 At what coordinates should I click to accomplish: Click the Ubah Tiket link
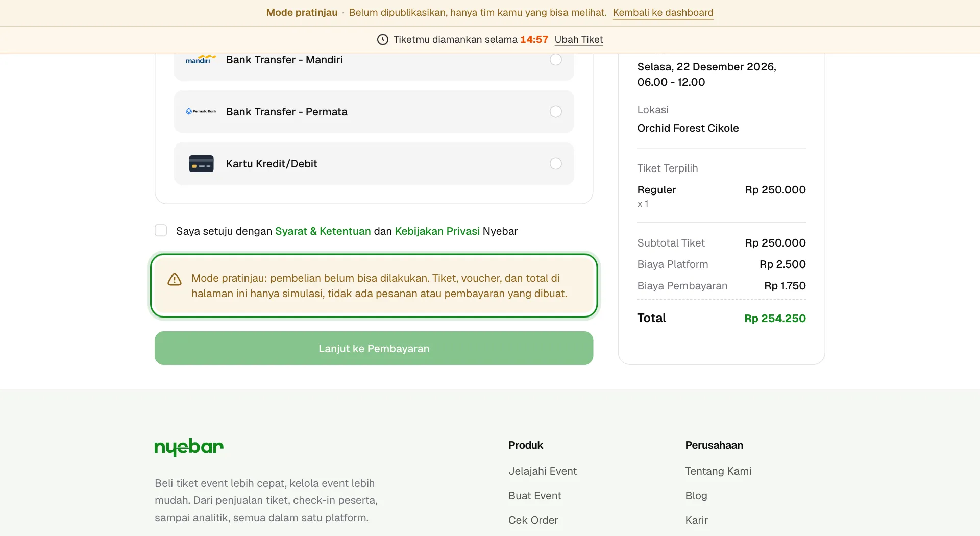[579, 39]
